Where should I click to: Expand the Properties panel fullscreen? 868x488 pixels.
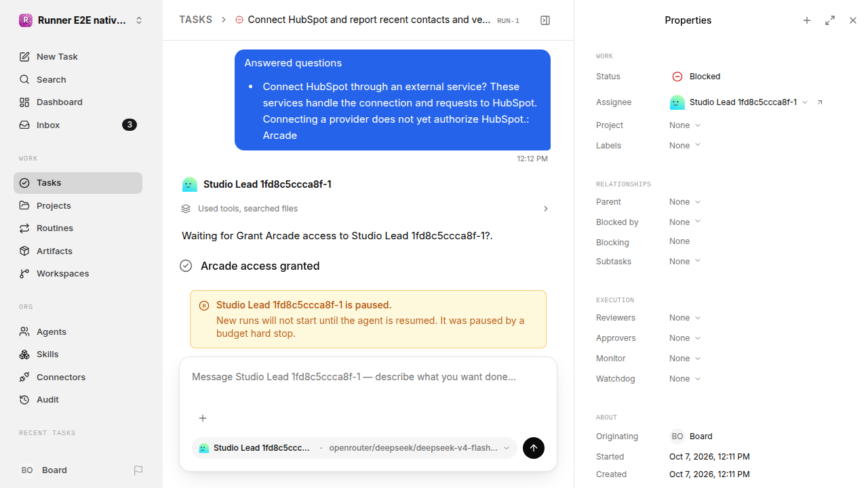pos(830,20)
